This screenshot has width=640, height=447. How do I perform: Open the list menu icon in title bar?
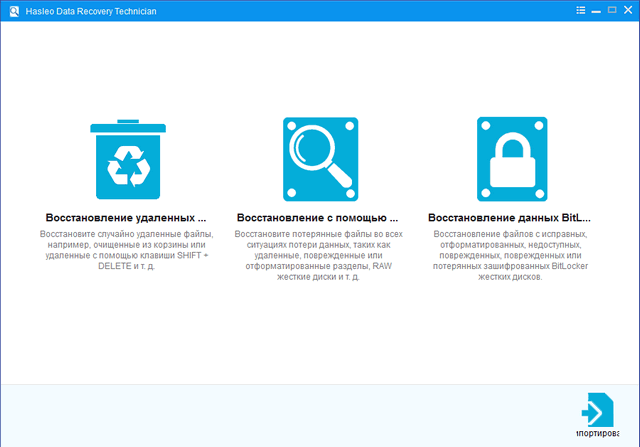pyautogui.click(x=581, y=9)
